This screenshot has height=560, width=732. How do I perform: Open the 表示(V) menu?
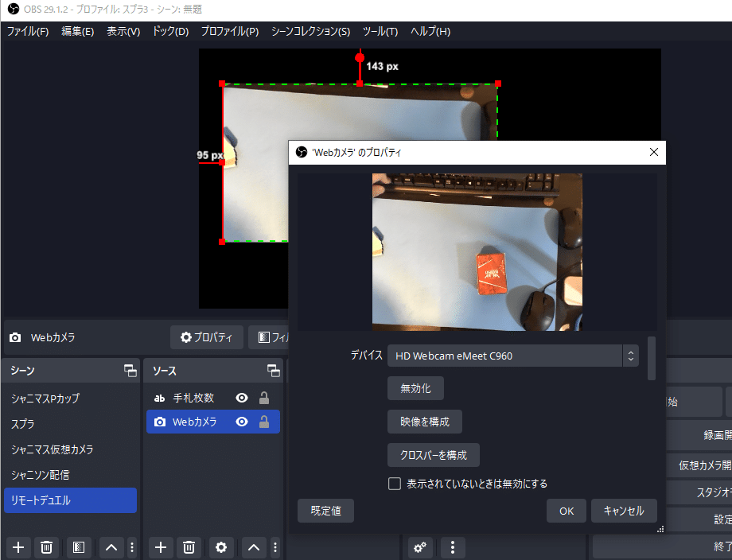[x=123, y=31]
